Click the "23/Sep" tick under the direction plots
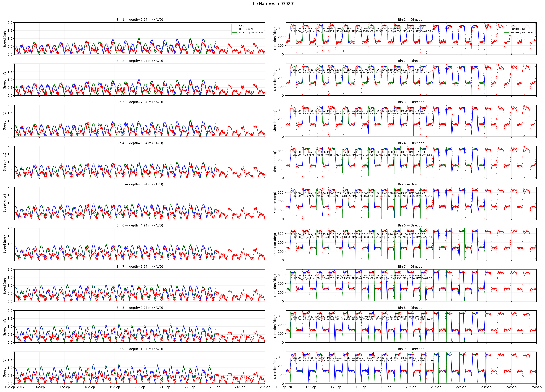 [486, 387]
